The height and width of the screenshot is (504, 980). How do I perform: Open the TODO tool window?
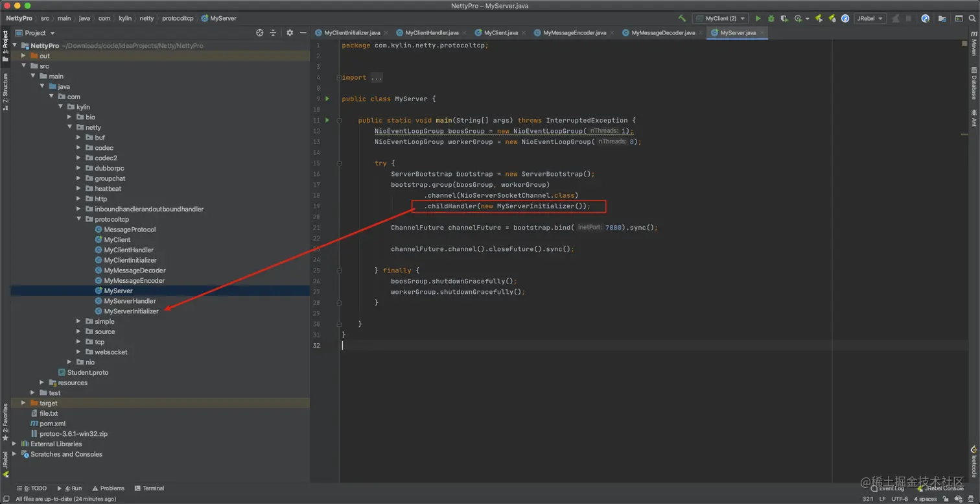[x=32, y=488]
